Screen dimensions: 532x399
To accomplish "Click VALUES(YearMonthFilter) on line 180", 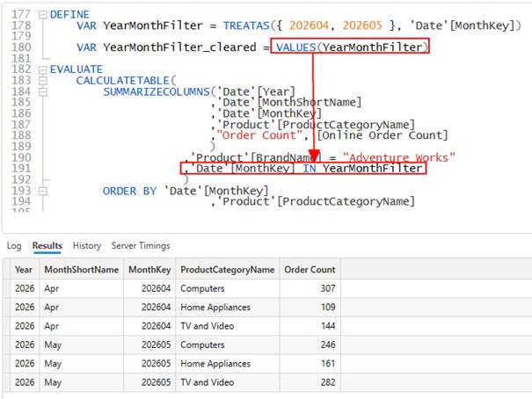I will [350, 47].
